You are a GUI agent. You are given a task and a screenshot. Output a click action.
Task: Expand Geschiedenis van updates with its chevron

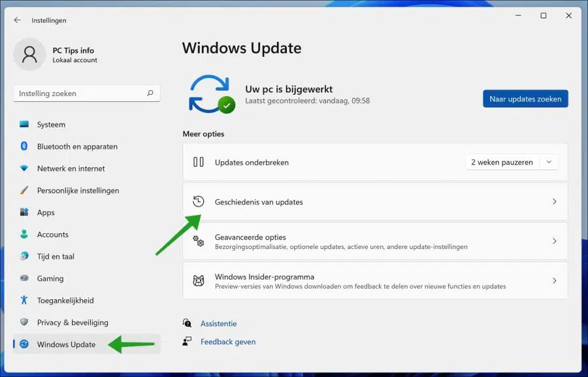coord(555,201)
